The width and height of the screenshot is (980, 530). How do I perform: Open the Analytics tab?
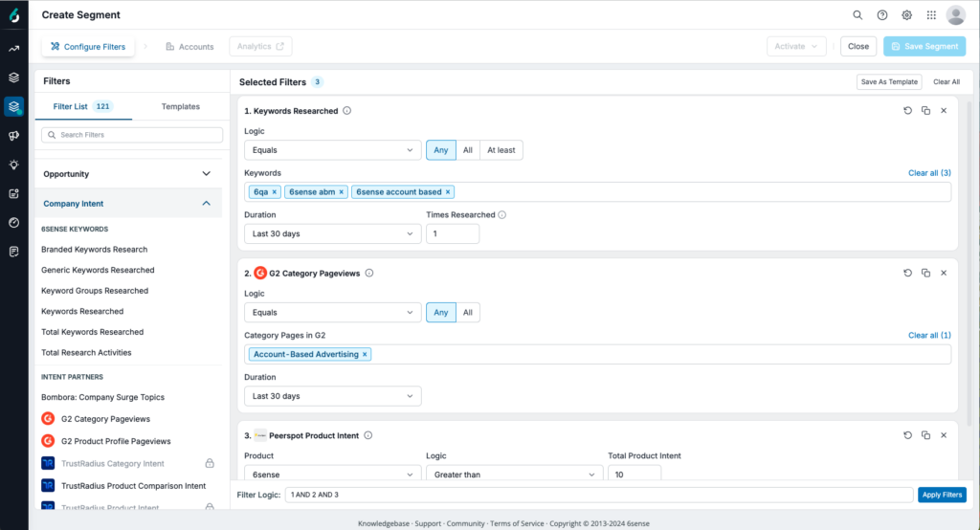pos(260,46)
